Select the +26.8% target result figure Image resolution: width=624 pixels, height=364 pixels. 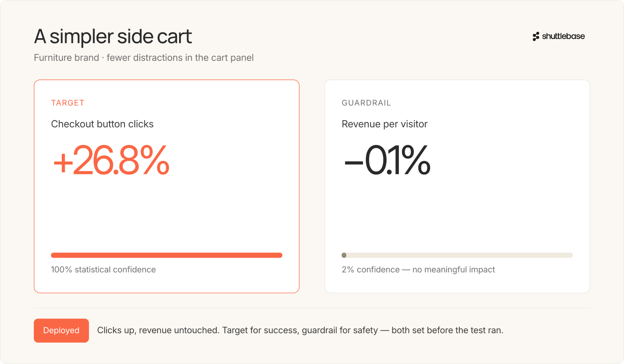pos(111,160)
